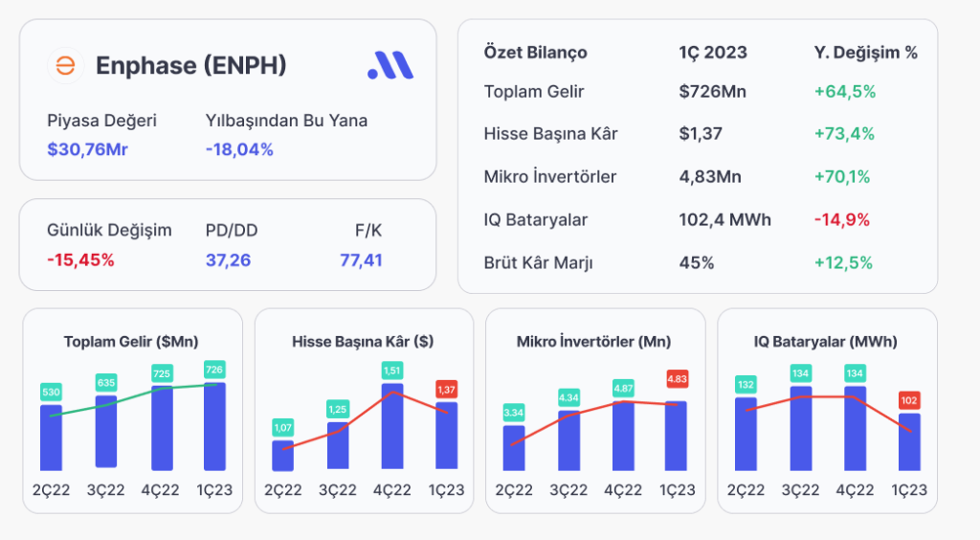Click the 635 label on revenue chart
Viewport: 980px width, 540px height.
point(105,383)
